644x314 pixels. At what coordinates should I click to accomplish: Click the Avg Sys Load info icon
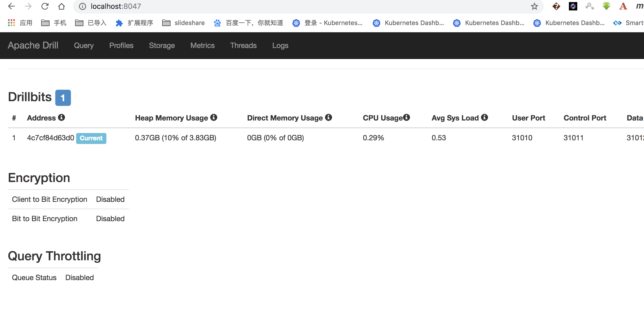tap(484, 117)
